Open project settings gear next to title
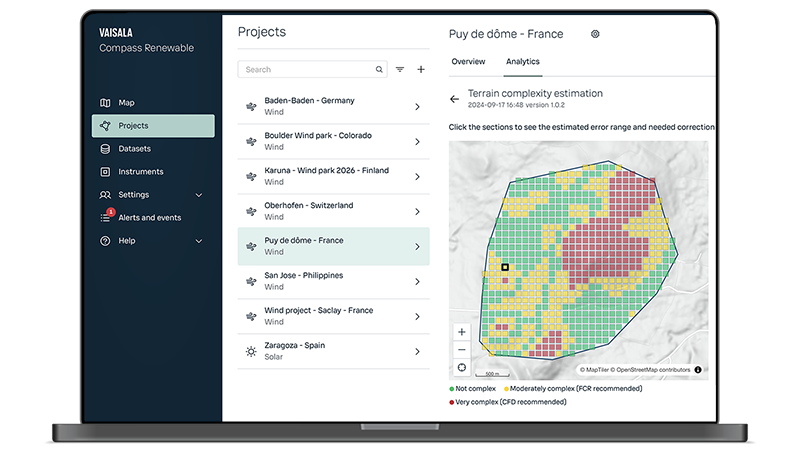 click(595, 34)
